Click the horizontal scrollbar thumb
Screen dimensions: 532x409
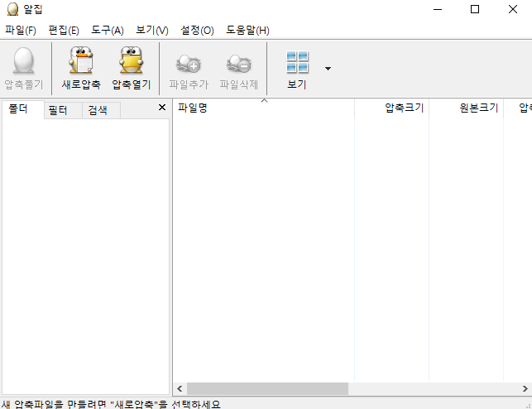pyautogui.click(x=267, y=388)
